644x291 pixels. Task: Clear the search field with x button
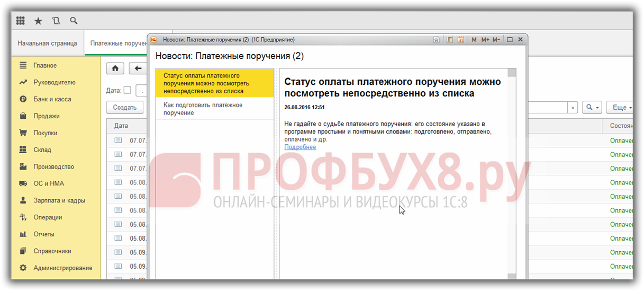click(x=572, y=108)
